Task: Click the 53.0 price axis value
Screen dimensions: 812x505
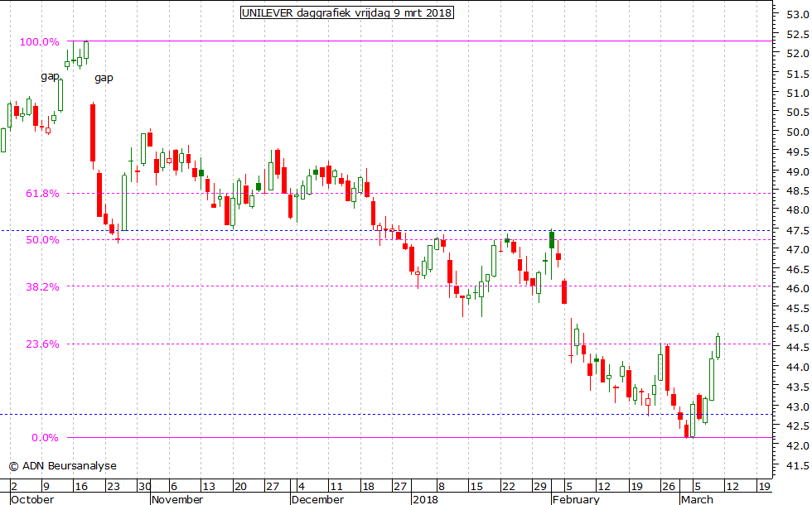Action: click(797, 15)
